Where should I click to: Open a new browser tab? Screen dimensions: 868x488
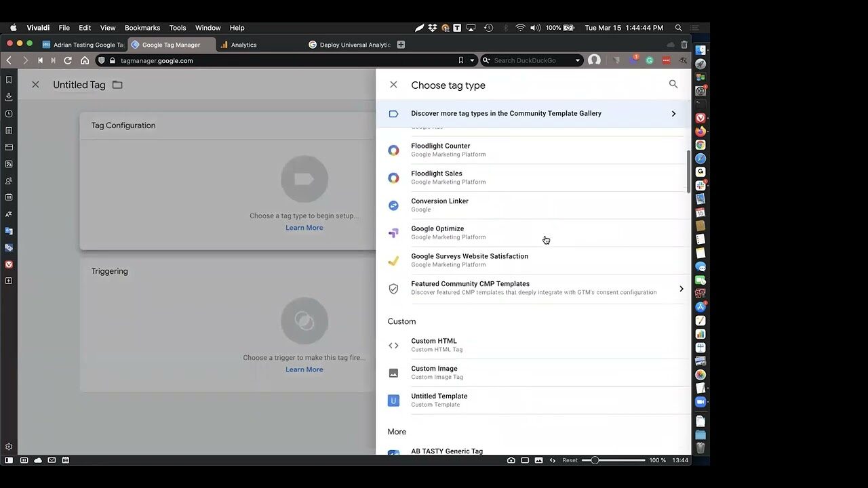tap(401, 45)
